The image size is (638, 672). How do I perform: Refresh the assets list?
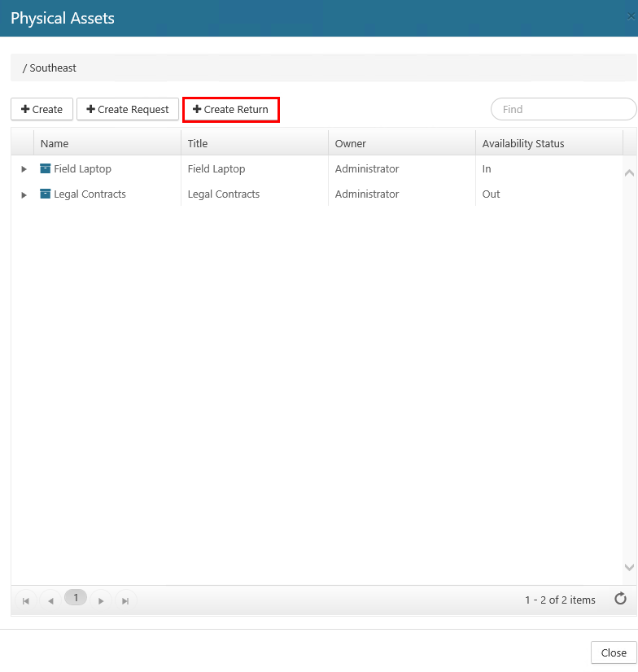pos(620,600)
